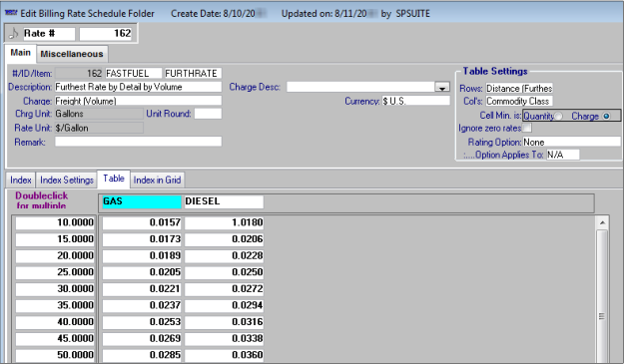Toggle the Ignore zero rates checkbox
625x364 pixels.
pyautogui.click(x=527, y=128)
